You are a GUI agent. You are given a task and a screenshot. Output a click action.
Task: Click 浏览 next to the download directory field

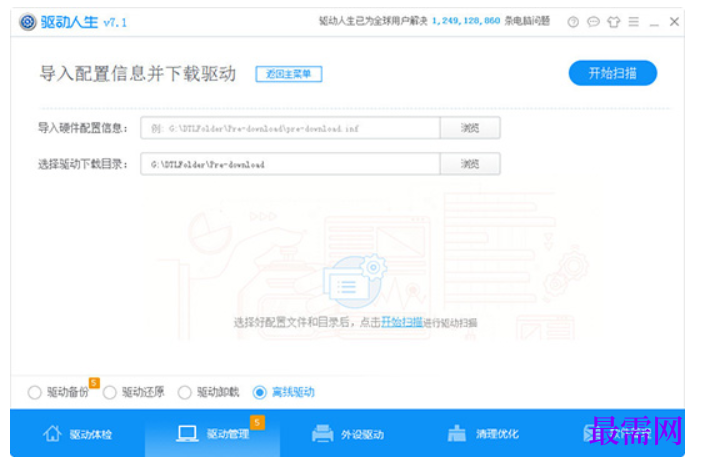click(x=470, y=164)
